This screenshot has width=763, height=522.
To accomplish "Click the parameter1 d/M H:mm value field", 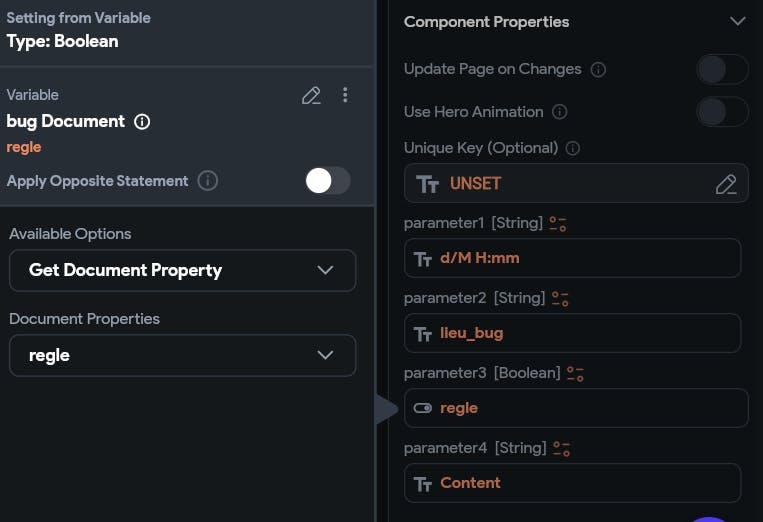I will pyautogui.click(x=572, y=258).
